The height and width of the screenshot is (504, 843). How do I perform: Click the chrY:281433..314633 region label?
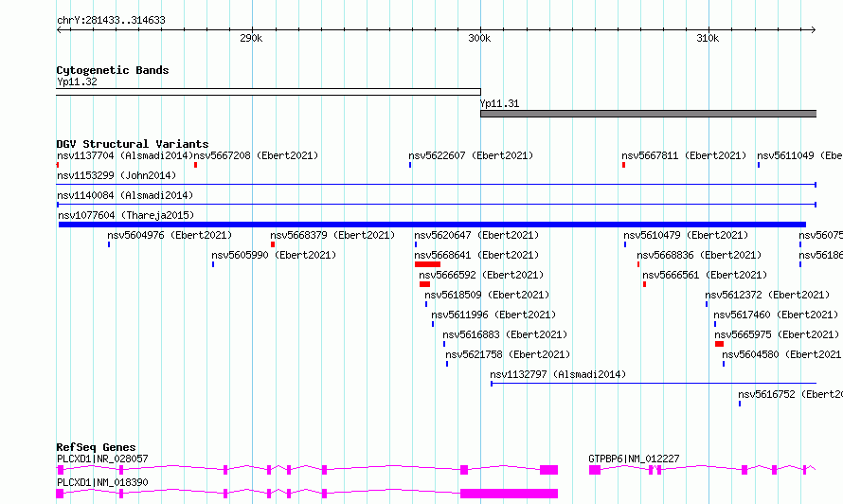coord(111,21)
